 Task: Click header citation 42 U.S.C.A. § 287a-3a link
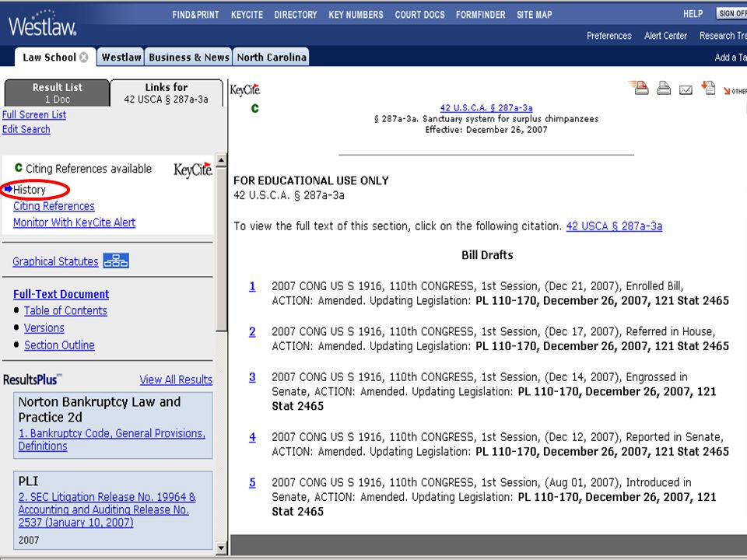coord(486,108)
